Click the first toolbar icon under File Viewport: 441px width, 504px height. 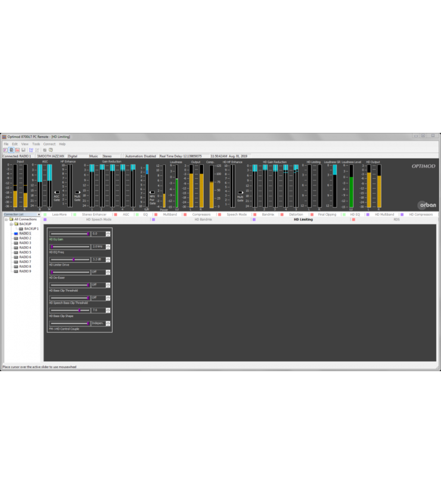(5, 150)
